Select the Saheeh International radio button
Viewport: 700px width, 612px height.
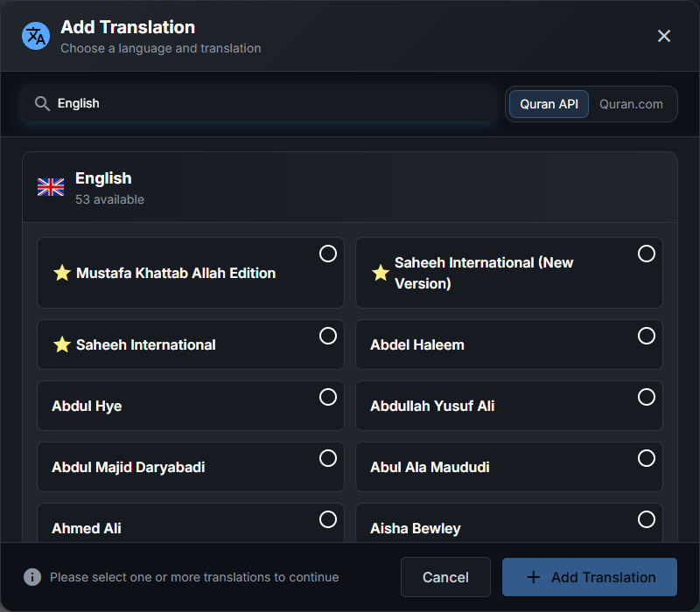pos(327,336)
